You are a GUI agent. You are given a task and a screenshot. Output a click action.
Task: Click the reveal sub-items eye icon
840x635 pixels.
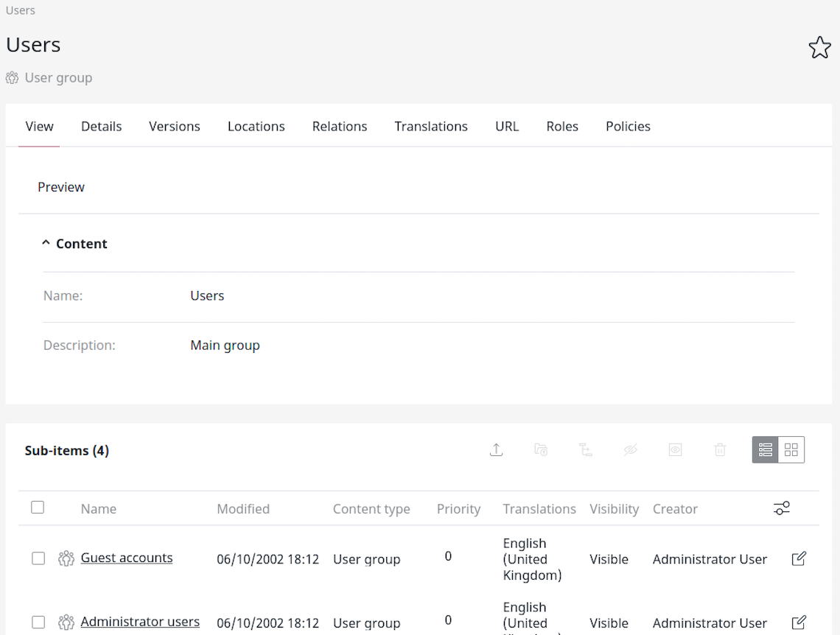(675, 450)
